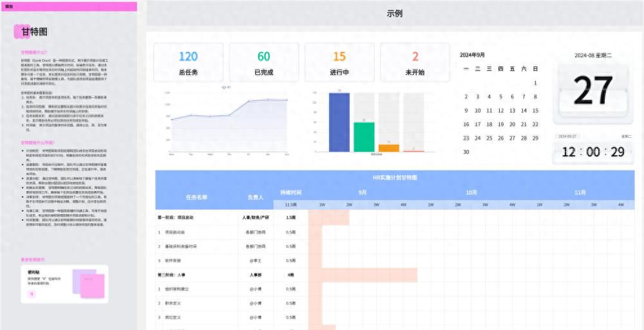The height and width of the screenshot is (330, 644).
Task: Select the 项目启动会 task row
Action: tap(395, 232)
